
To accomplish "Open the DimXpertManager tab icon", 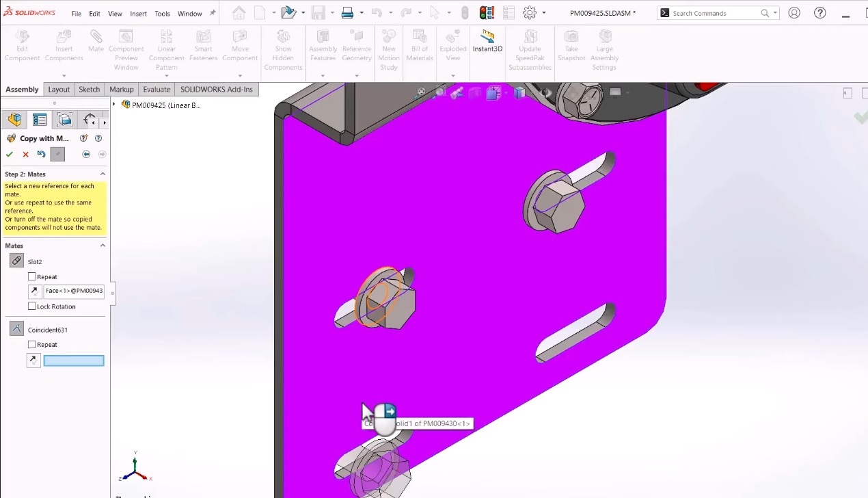I will (90, 120).
